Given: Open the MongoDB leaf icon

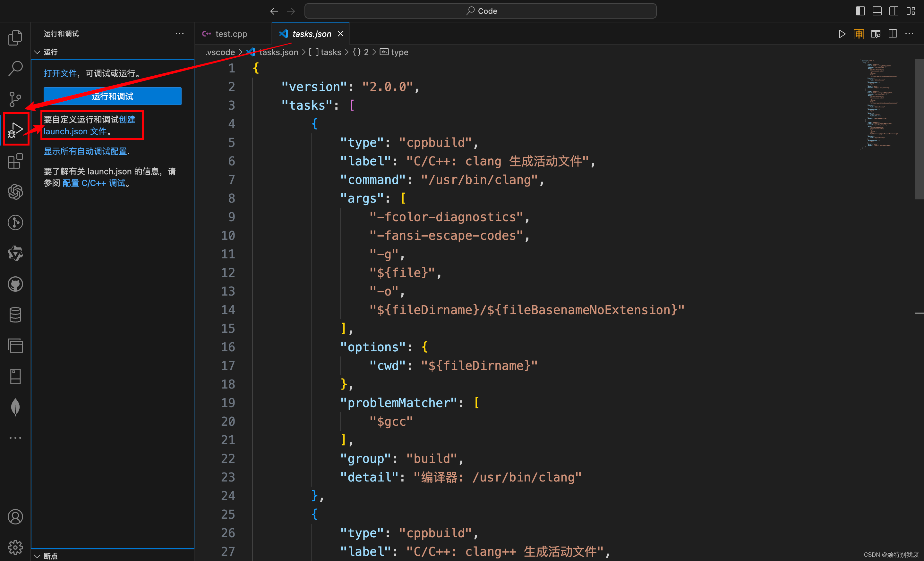Looking at the screenshot, I should [15, 407].
